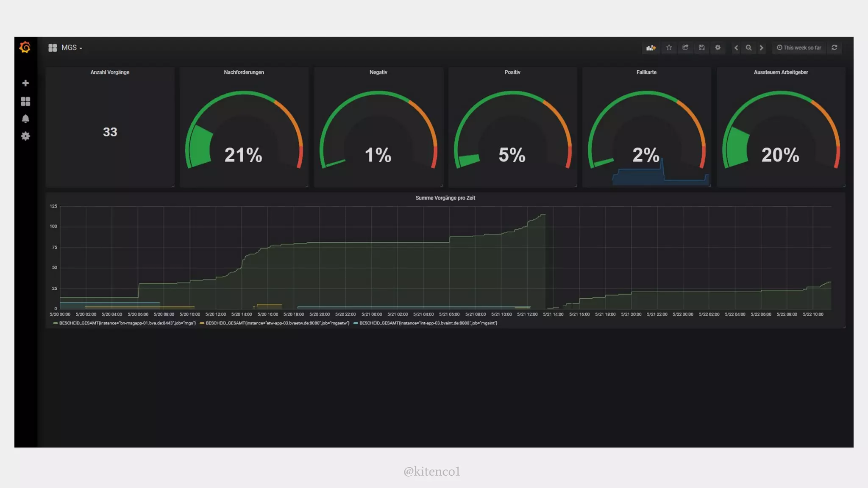Open Configuration gear in the sidebar
The height and width of the screenshot is (488, 868).
click(x=25, y=136)
